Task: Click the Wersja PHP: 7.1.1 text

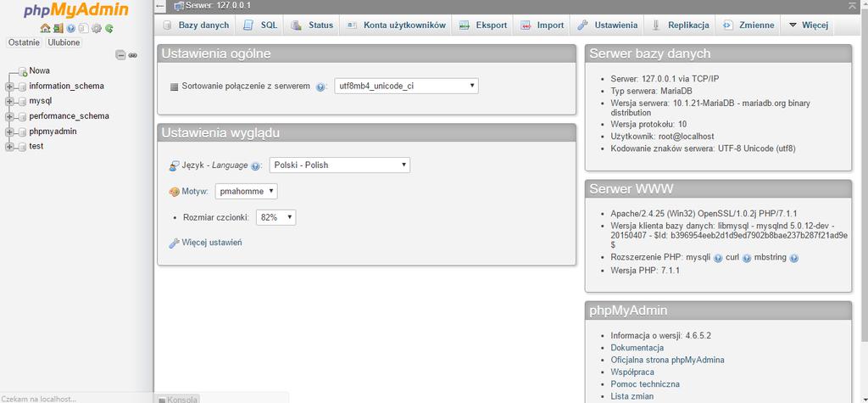Action: [645, 271]
